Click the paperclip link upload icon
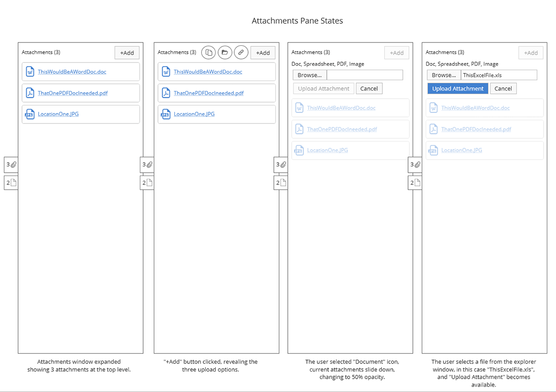This screenshot has height=392, width=556. 241,52
